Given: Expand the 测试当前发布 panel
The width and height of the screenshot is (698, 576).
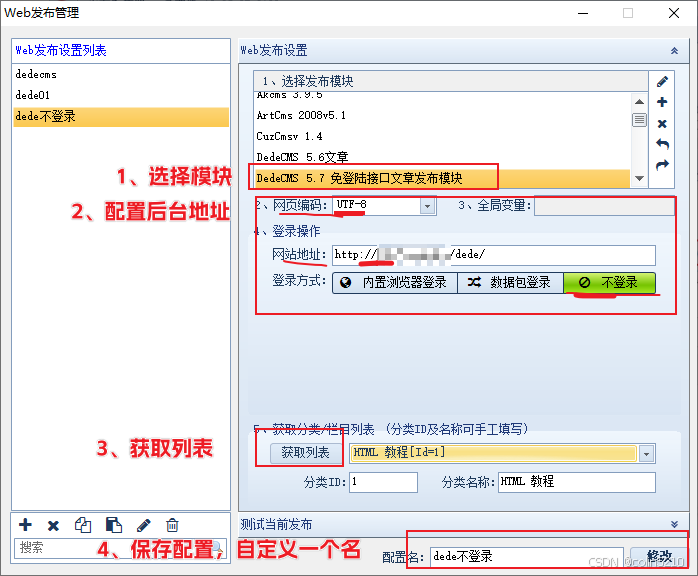Looking at the screenshot, I should [x=674, y=524].
